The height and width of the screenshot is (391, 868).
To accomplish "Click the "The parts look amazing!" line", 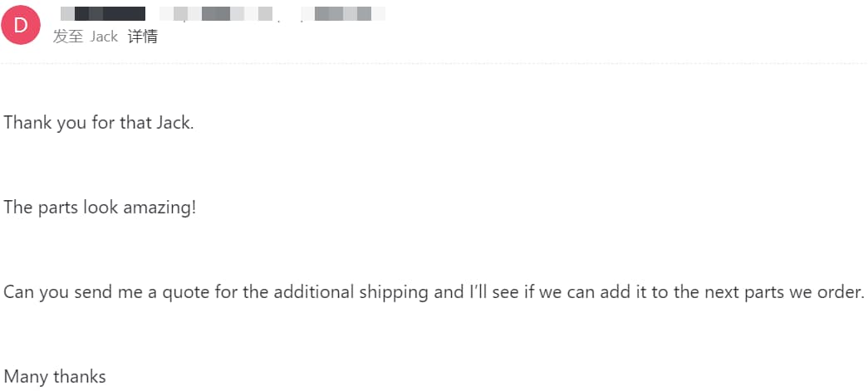I will [100, 207].
